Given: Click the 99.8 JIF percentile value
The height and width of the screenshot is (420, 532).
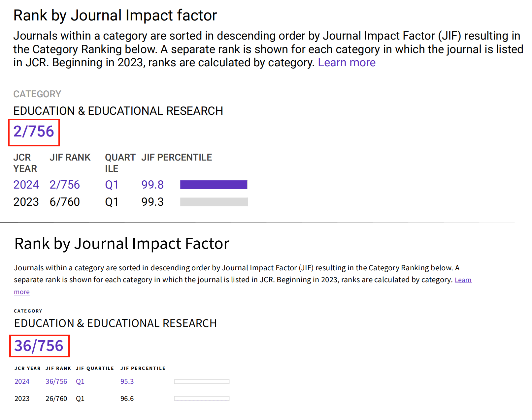Looking at the screenshot, I should pyautogui.click(x=152, y=185).
